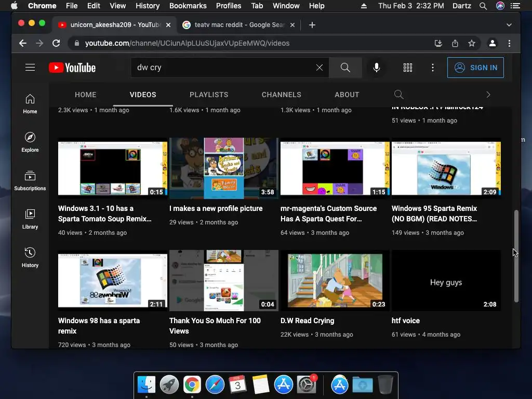Reload the page

pyautogui.click(x=56, y=43)
